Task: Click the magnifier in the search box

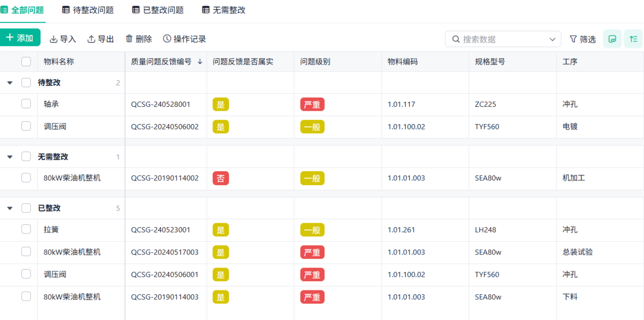Action: click(455, 39)
